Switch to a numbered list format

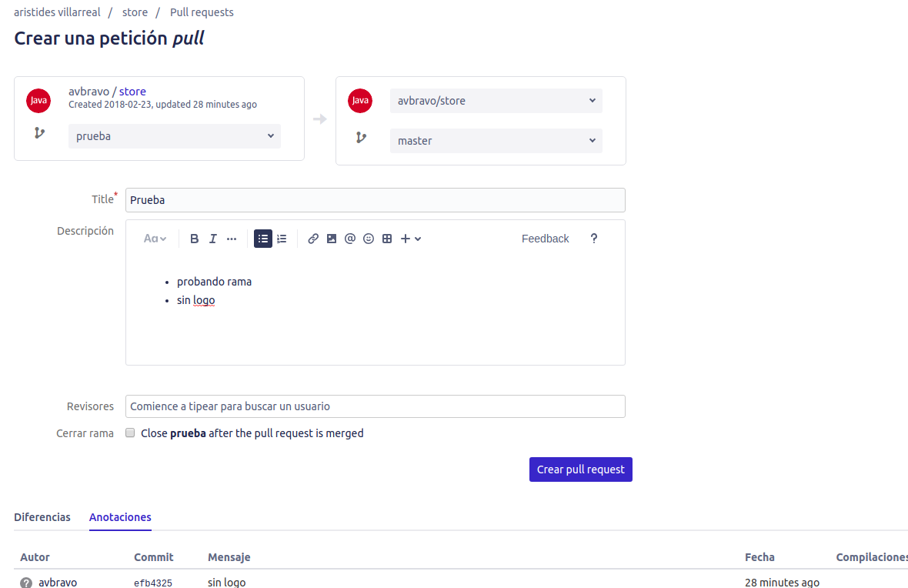(282, 239)
